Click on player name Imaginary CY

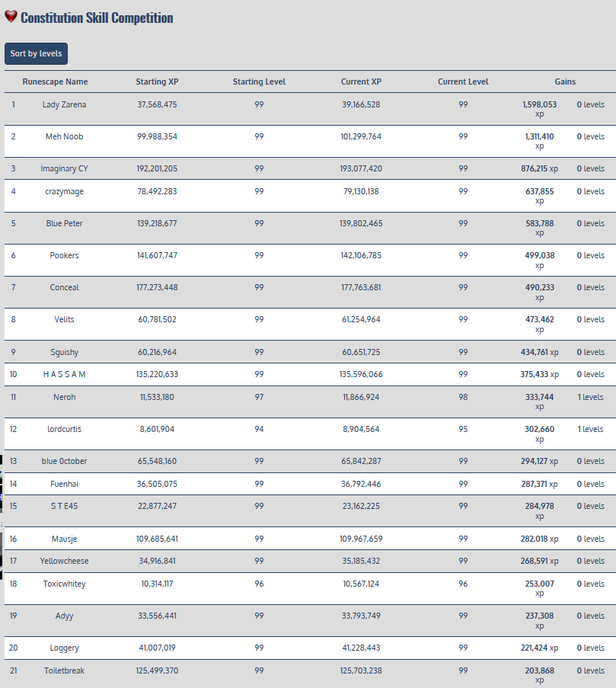tap(64, 168)
